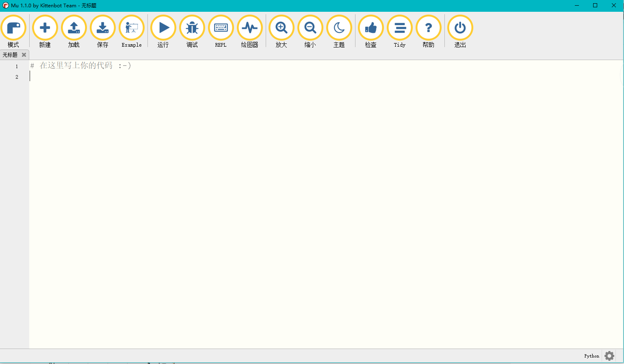Click the comment text on line 1
624x364 pixels.
click(x=81, y=65)
